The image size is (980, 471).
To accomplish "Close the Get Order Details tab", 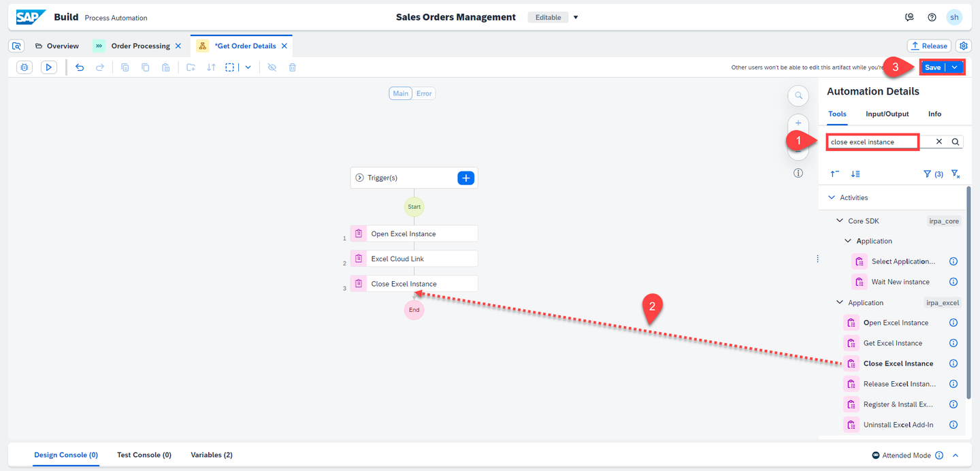I will 284,46.
